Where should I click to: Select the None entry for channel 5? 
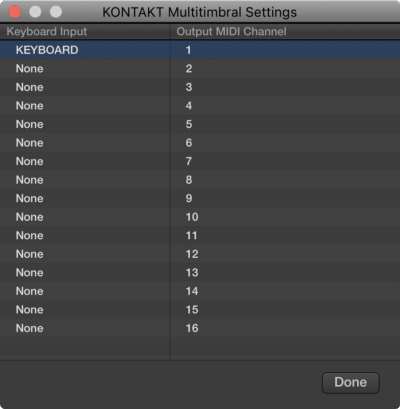[29, 124]
